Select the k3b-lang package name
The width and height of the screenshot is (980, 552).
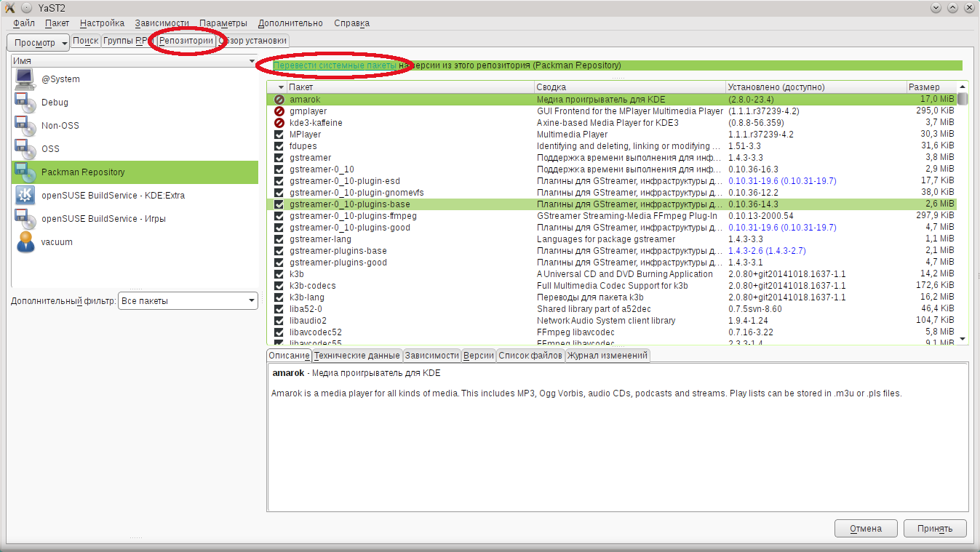click(307, 297)
